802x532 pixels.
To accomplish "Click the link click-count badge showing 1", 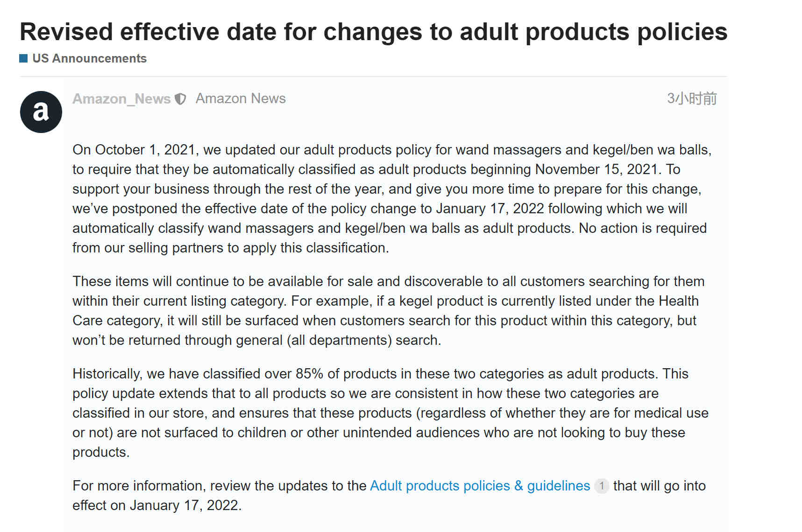I will click(602, 486).
